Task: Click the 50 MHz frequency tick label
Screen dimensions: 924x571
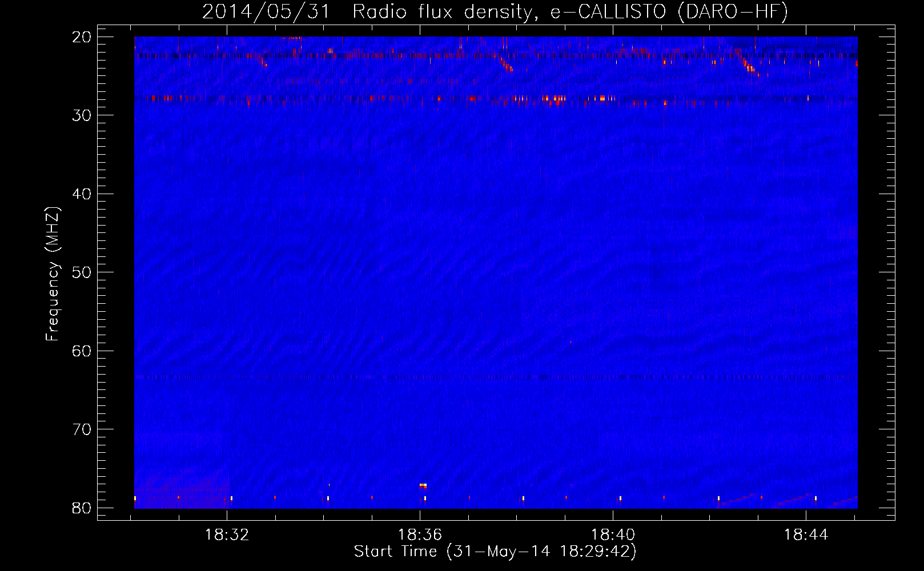Action: [82, 272]
